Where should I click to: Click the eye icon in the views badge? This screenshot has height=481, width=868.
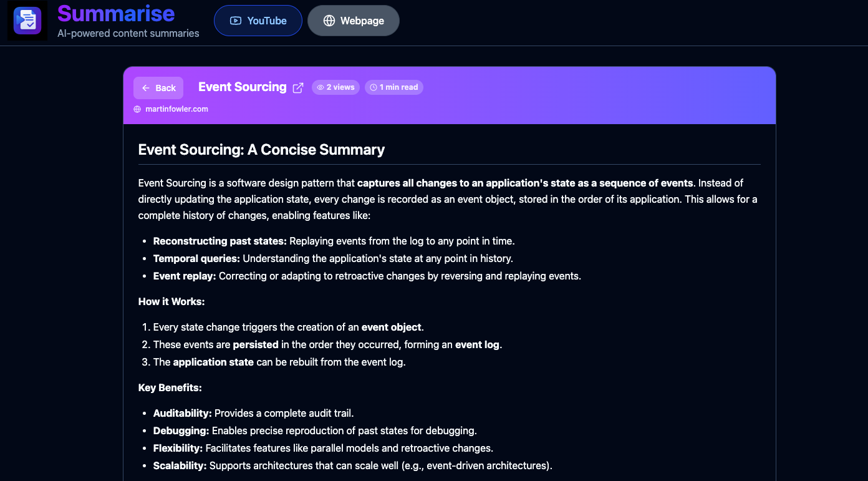pyautogui.click(x=321, y=87)
